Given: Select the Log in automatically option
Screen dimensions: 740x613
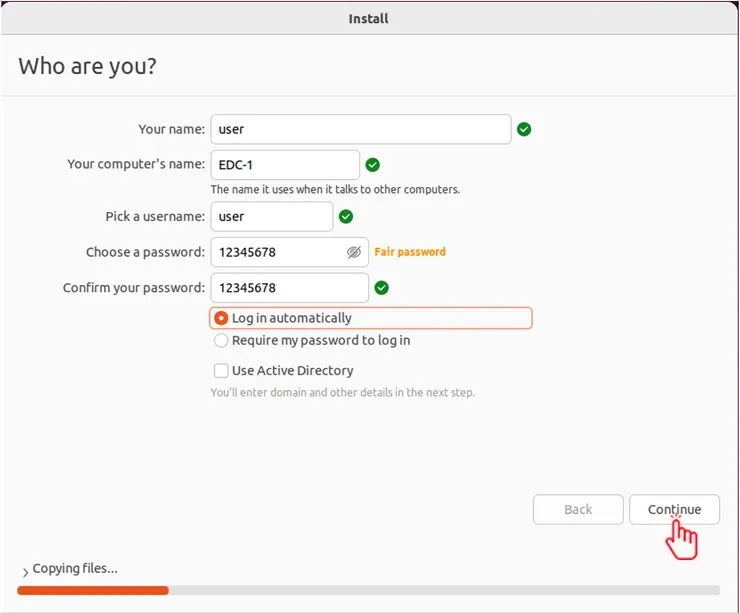Looking at the screenshot, I should tap(222, 318).
